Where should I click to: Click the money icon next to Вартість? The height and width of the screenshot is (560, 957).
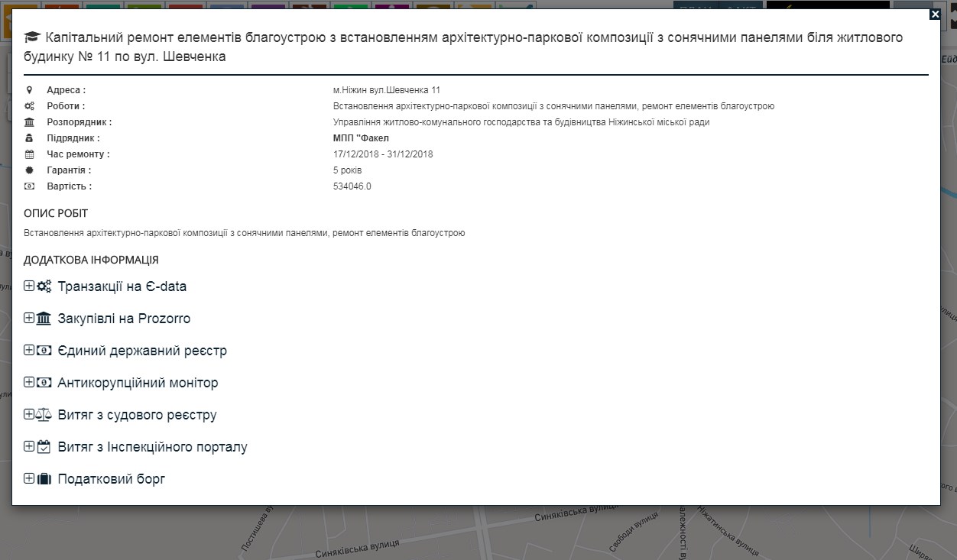tap(29, 186)
